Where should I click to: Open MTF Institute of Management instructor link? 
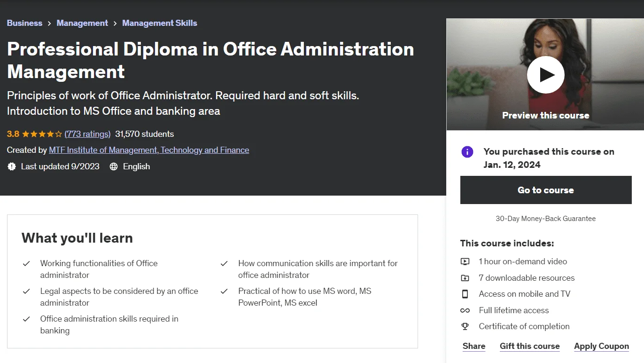[x=149, y=150]
